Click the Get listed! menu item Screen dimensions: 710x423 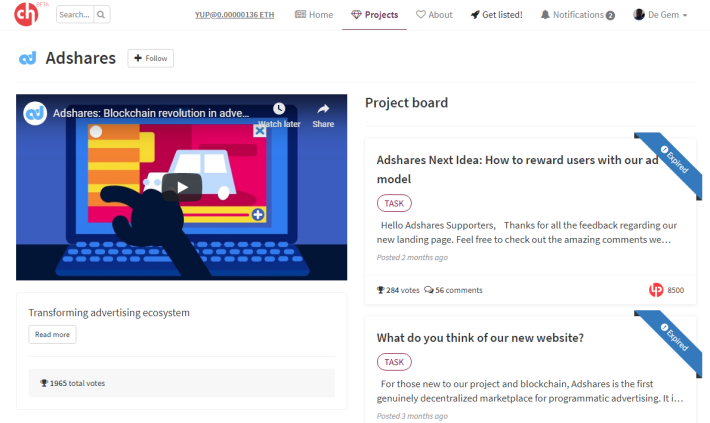[x=496, y=14]
